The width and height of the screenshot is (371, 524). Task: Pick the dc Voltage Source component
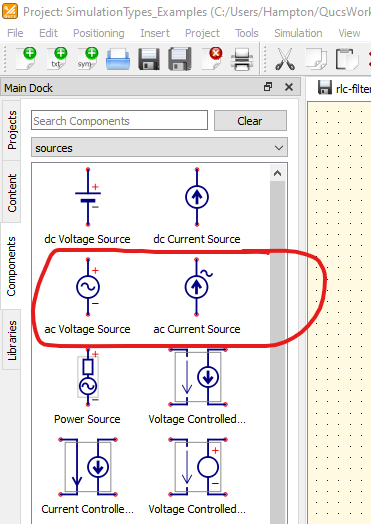(x=87, y=206)
